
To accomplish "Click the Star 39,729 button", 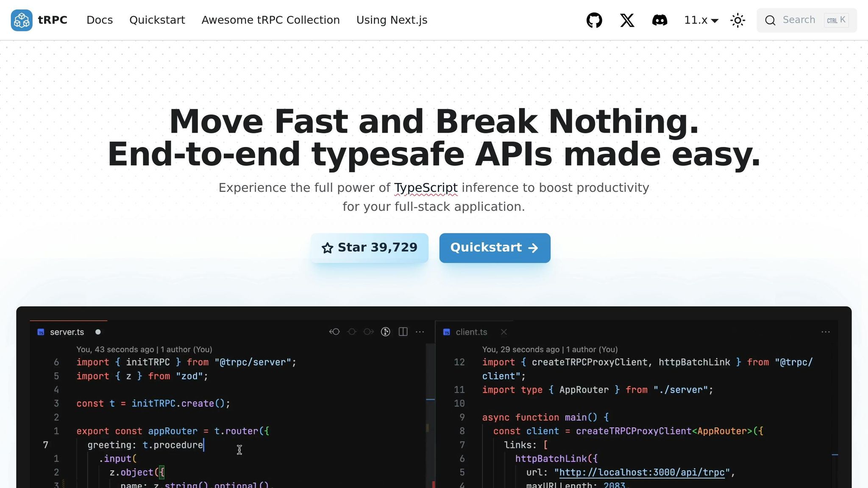I will click(x=369, y=248).
